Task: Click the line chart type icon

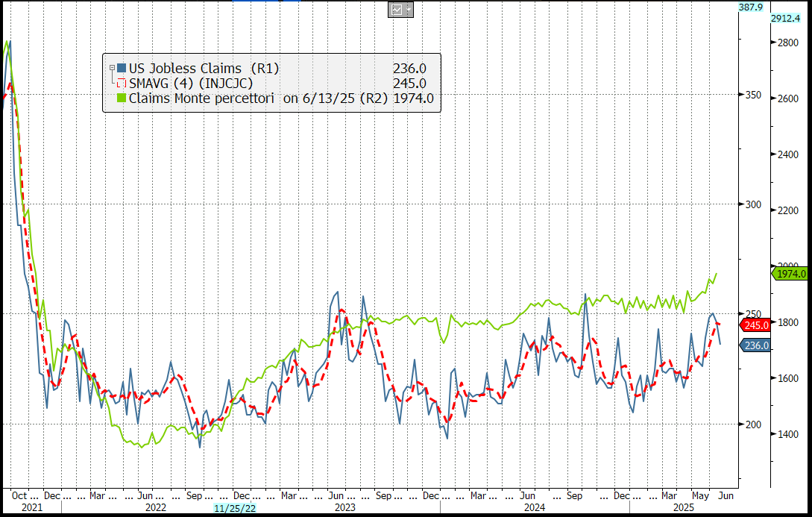Action: (397, 9)
